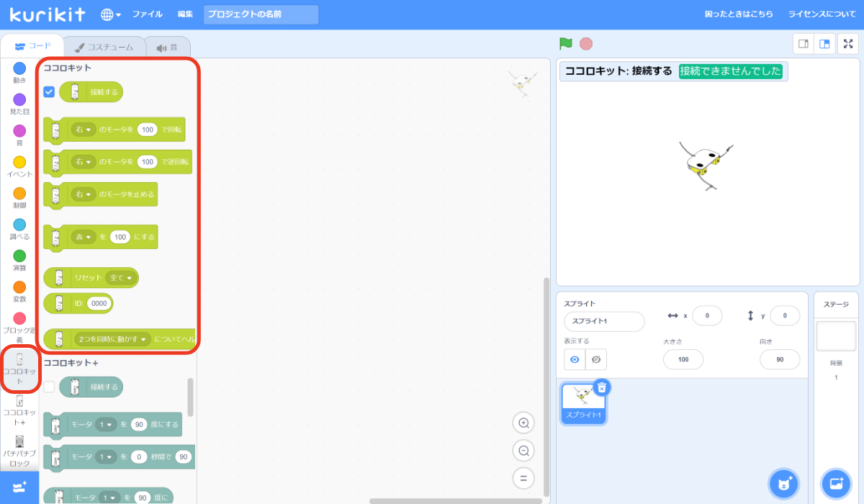The image size is (864, 504).
Task: Open the ファイル menu
Action: (147, 13)
